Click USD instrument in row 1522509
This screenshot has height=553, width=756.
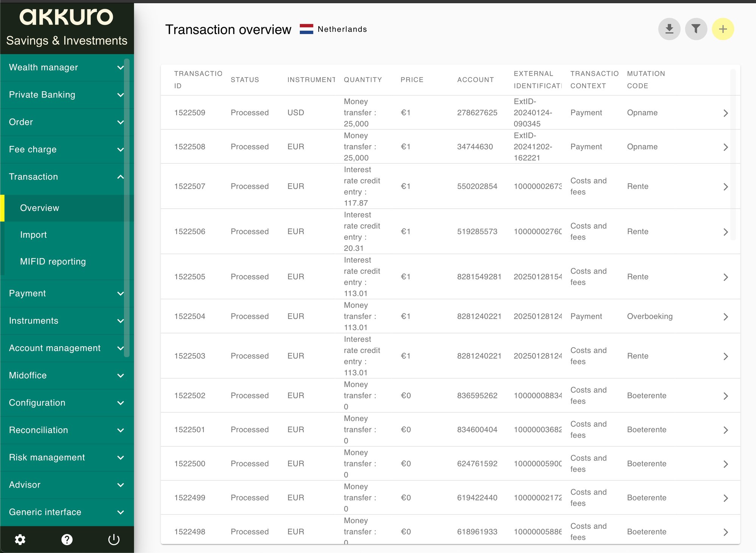pyautogui.click(x=296, y=113)
